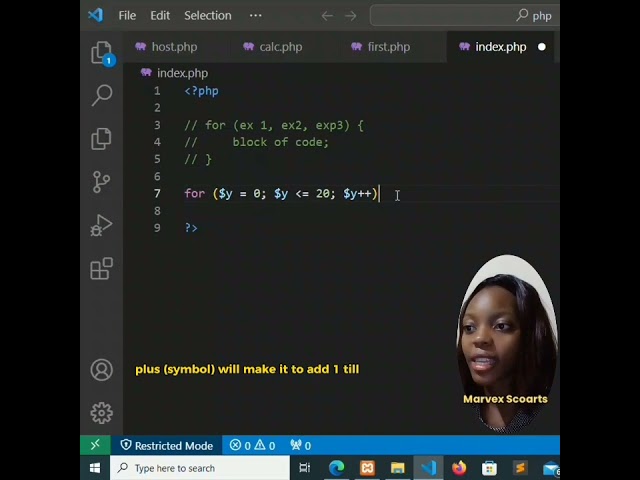Click the comment 'block of code;' line

[280, 142]
